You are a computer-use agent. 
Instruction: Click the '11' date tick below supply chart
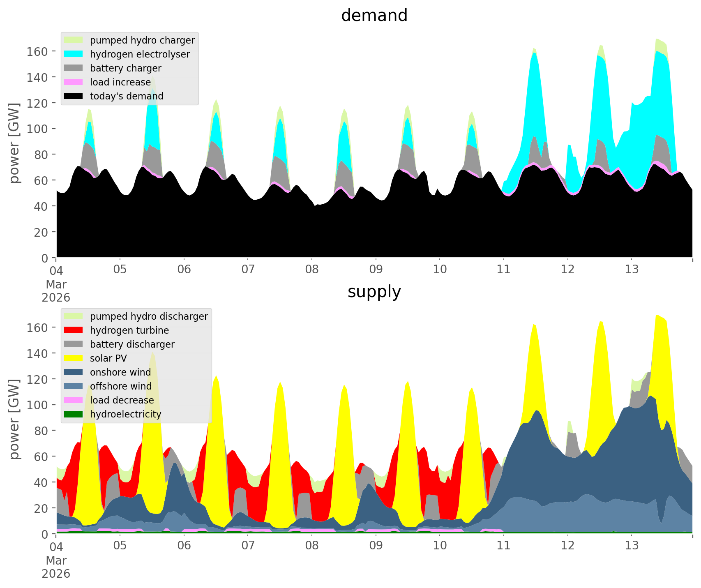coord(503,546)
